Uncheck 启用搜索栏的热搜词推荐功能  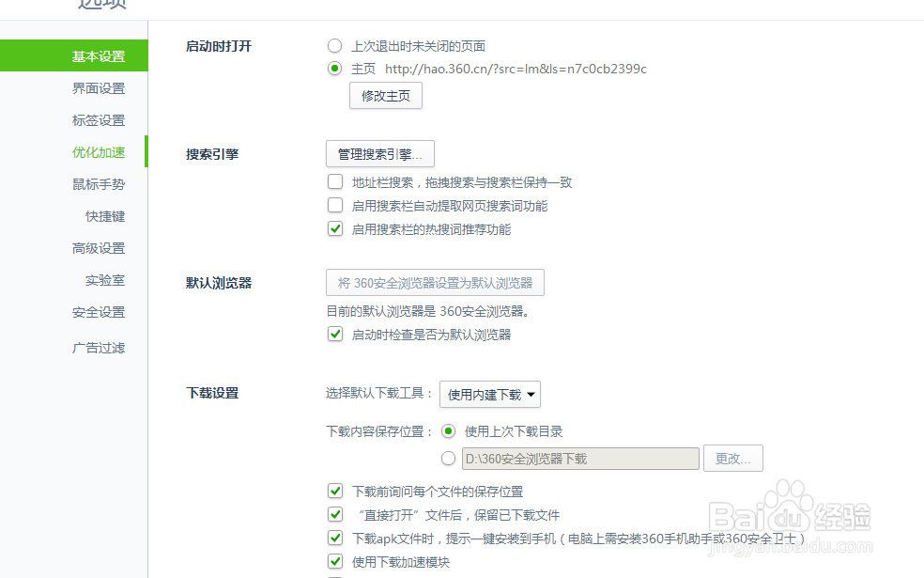[335, 228]
